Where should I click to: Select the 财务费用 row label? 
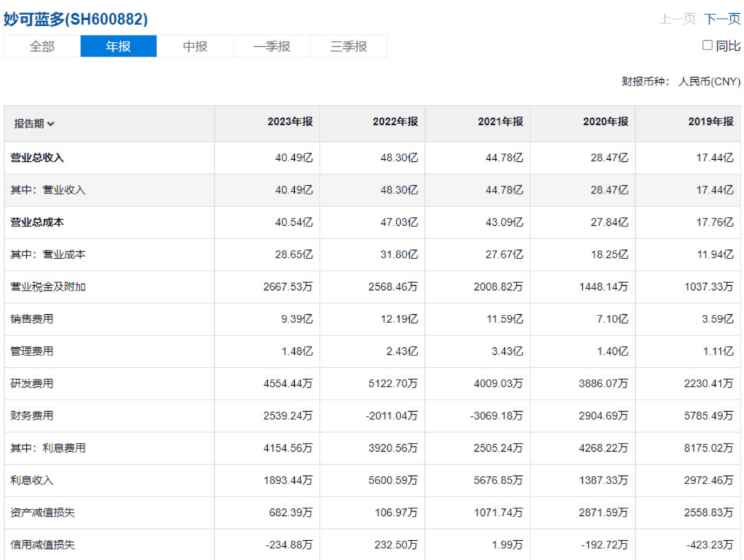tap(32, 416)
